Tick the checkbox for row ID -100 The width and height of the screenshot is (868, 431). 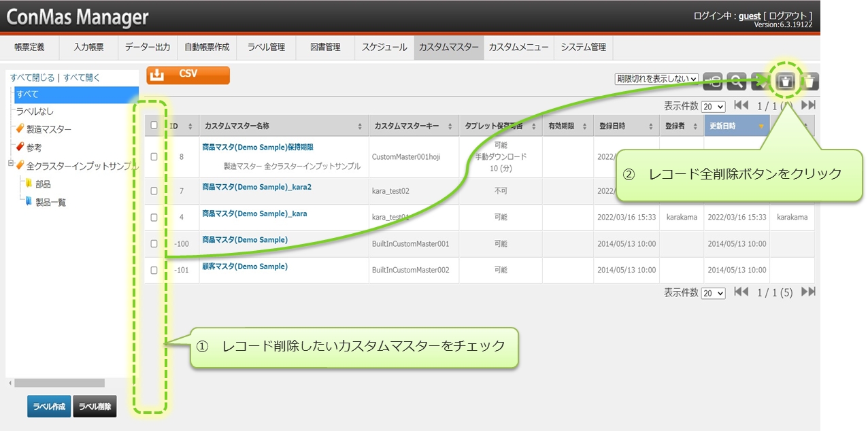154,243
